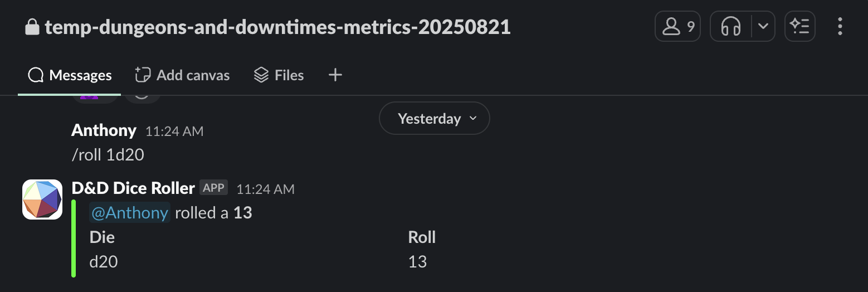Open the three-dot more actions menu
Screen dimensions: 868x292
point(840,26)
